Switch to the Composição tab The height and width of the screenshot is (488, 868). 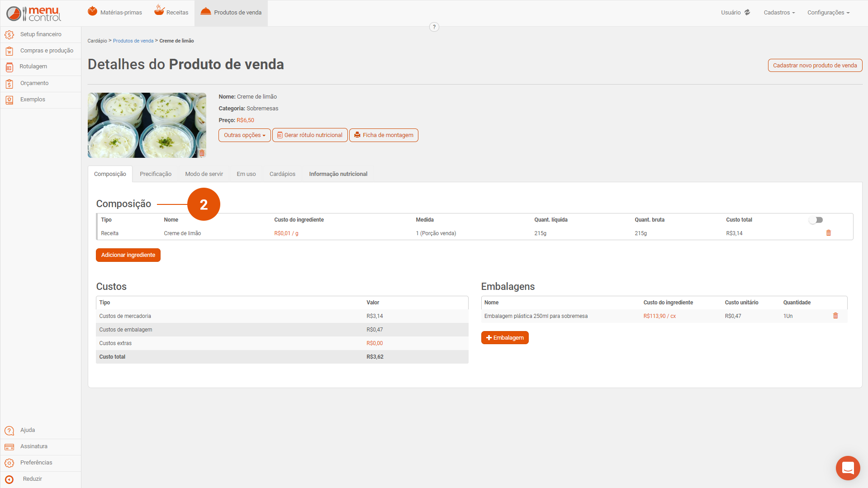(110, 174)
